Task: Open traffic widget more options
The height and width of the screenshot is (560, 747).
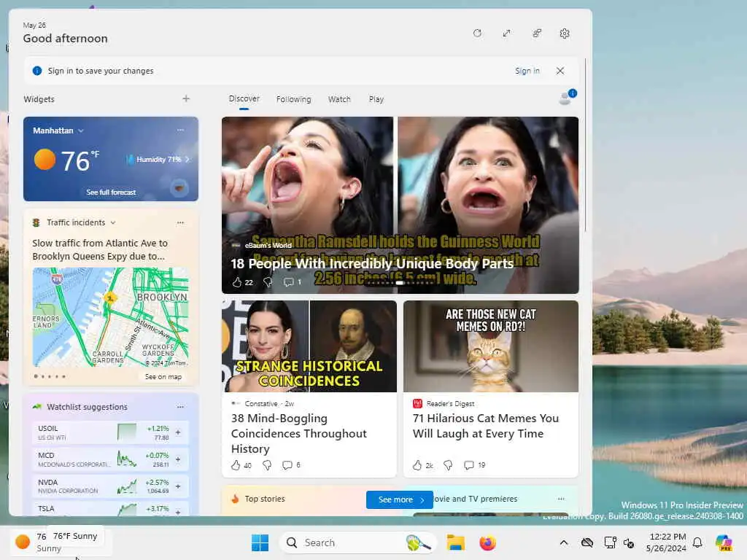Action: pos(180,222)
